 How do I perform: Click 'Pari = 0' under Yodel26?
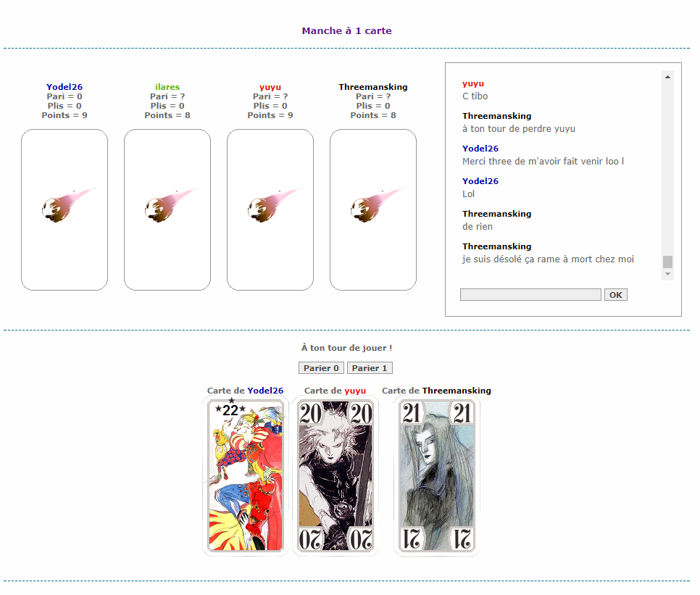coord(64,96)
